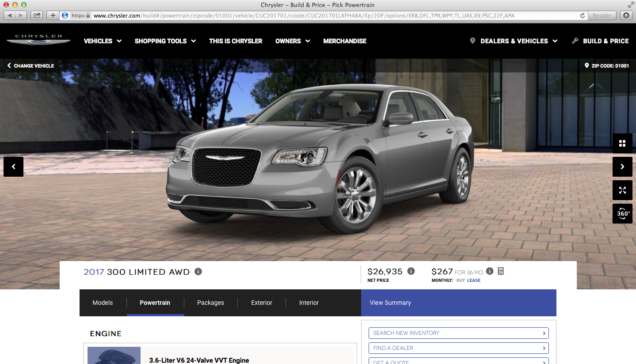Viewport: 636px width, 364px height.
Task: Select the Buy payment option
Action: click(x=461, y=280)
